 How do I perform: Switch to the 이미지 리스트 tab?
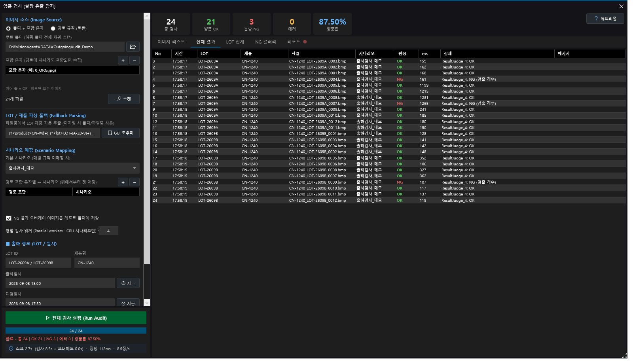point(171,42)
